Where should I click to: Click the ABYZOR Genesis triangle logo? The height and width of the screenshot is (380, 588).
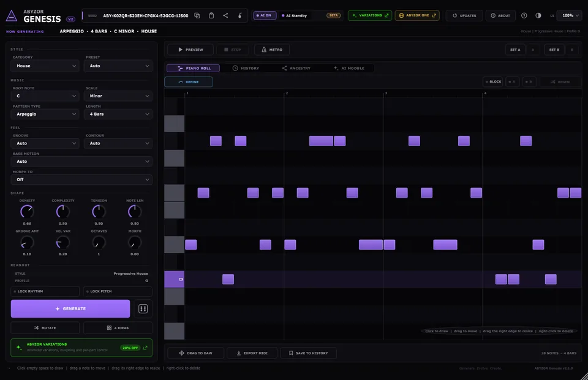pos(12,16)
